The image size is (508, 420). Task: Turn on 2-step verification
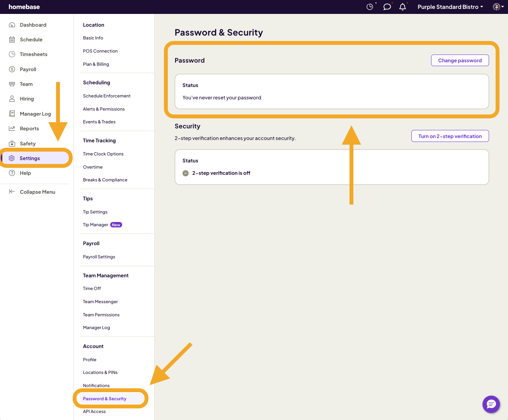[x=450, y=136]
